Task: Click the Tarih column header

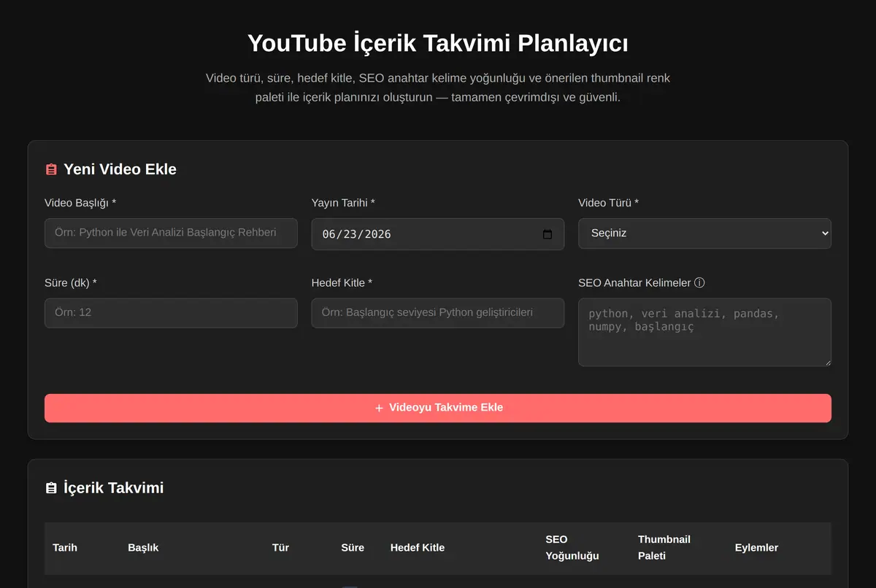Action: tap(65, 548)
